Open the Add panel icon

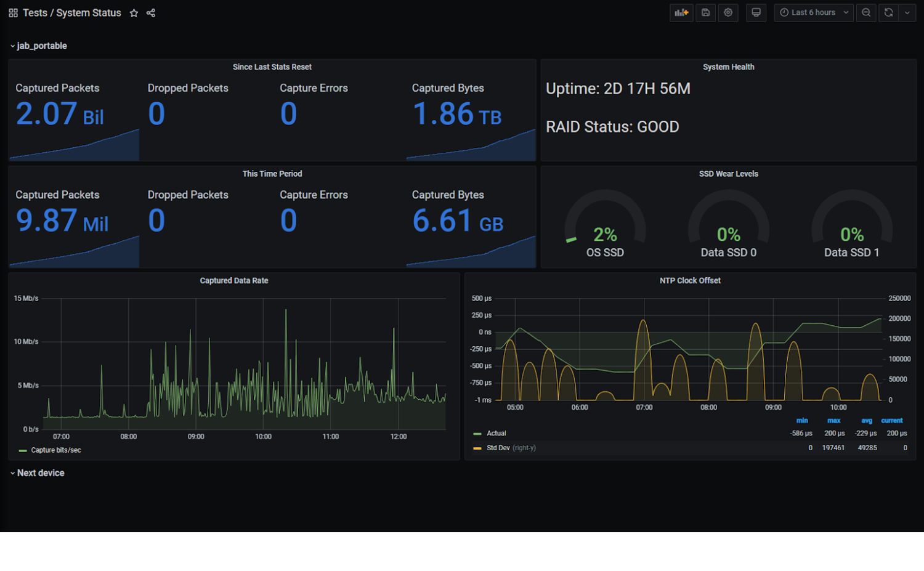pyautogui.click(x=681, y=12)
